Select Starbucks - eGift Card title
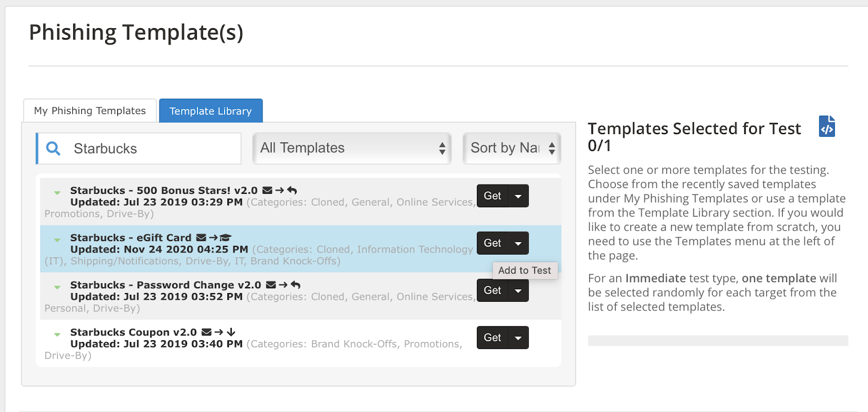868x412 pixels. pyautogui.click(x=131, y=238)
